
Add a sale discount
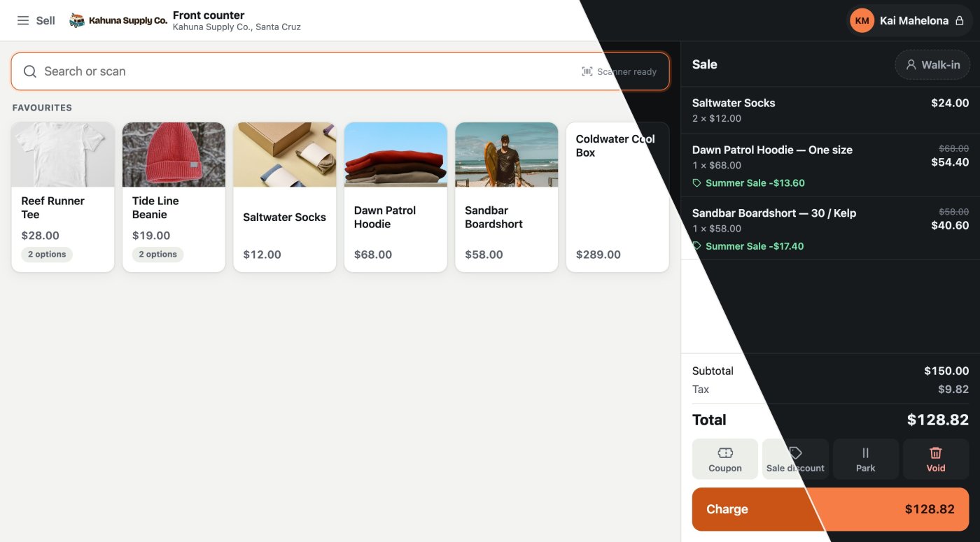tap(795, 459)
